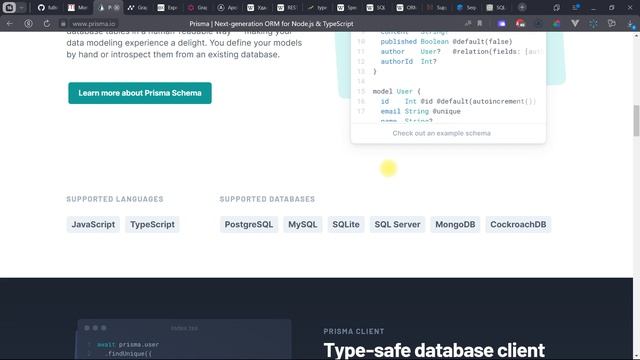
Task: Open the red extension icon in the toolbar
Action: 520,24
